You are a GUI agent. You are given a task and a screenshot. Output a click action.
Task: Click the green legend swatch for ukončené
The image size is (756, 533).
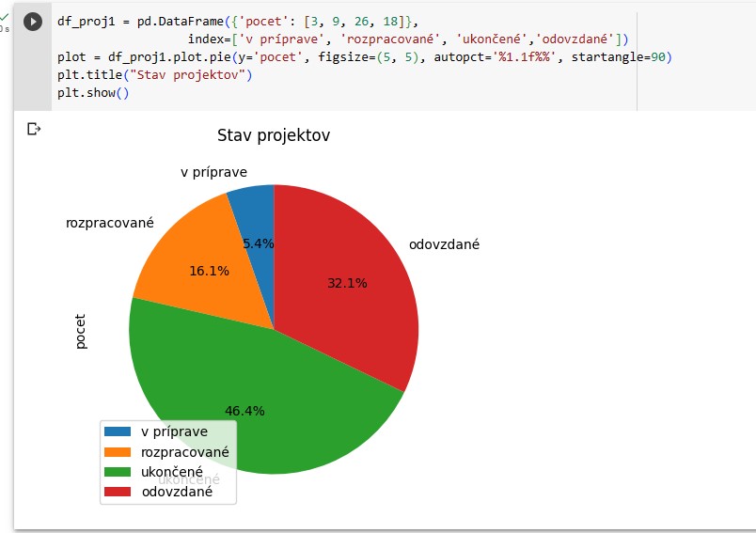118,472
